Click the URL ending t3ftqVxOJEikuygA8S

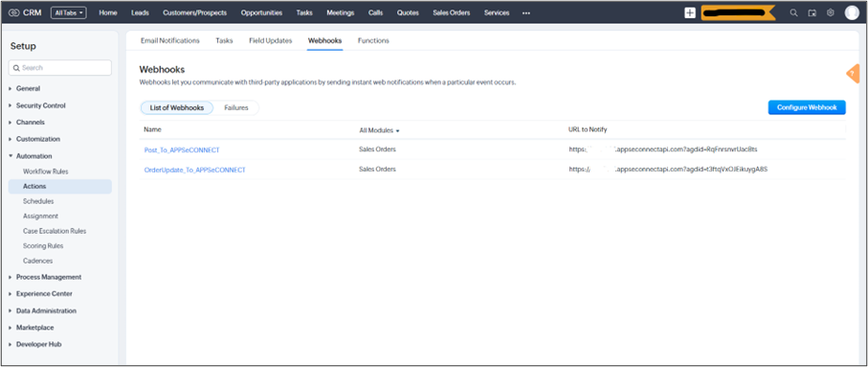(x=668, y=169)
